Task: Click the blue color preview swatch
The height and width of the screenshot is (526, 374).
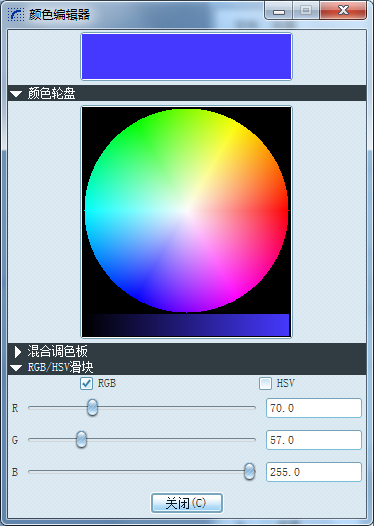Action: [x=186, y=56]
